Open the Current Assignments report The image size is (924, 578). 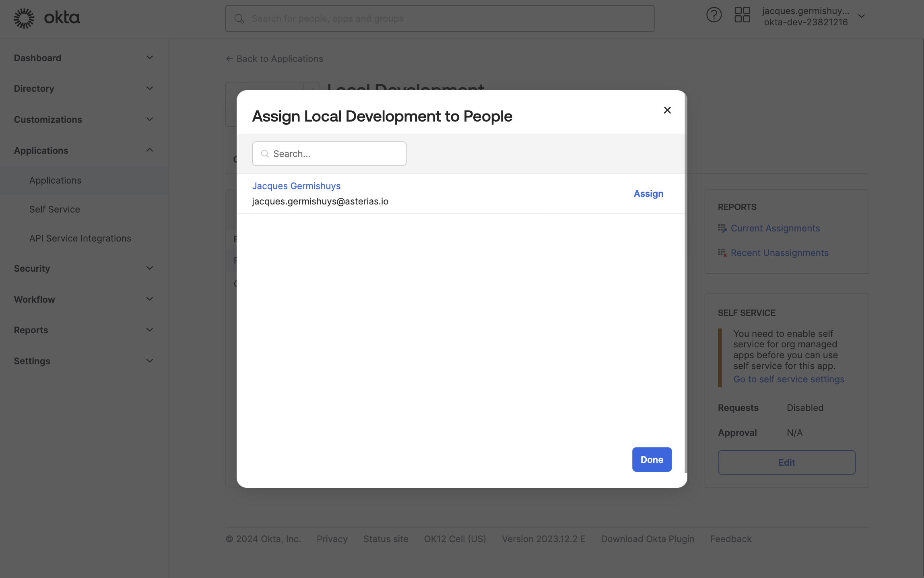[x=775, y=228]
